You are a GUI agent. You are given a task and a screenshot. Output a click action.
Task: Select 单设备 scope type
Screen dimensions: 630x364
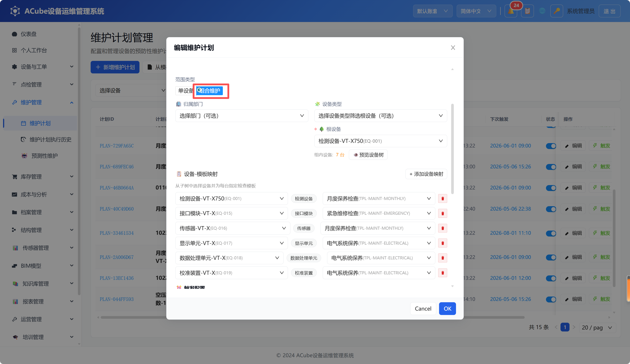point(185,91)
